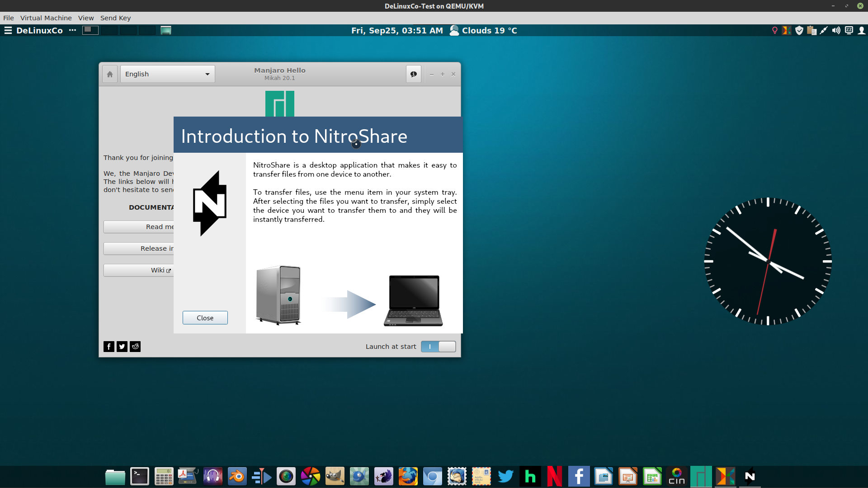Screen dimensions: 868x488
Task: Switch to the first workspace
Action: pyautogui.click(x=90, y=30)
